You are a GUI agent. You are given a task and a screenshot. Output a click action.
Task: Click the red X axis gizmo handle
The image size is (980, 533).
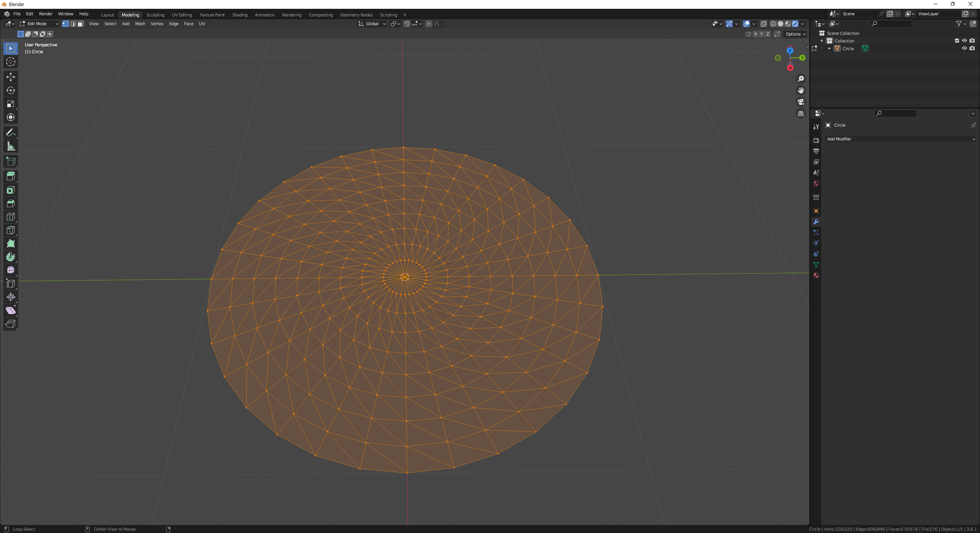(x=790, y=68)
